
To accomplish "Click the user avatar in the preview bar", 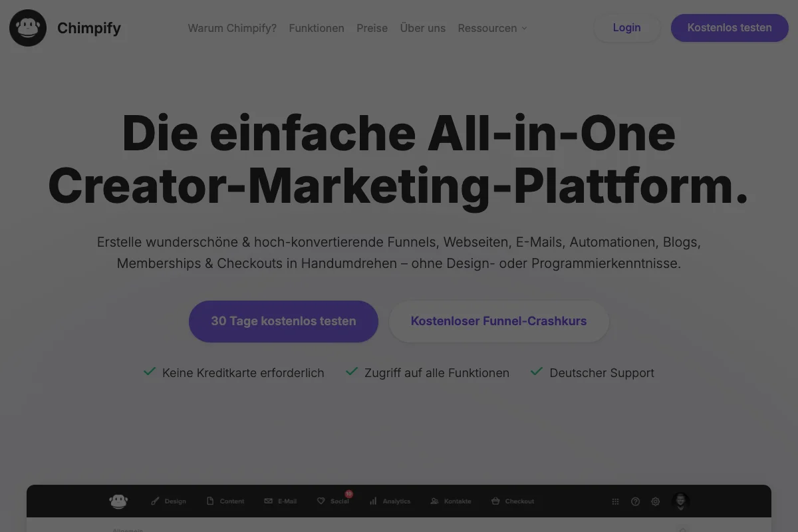I will (x=680, y=501).
